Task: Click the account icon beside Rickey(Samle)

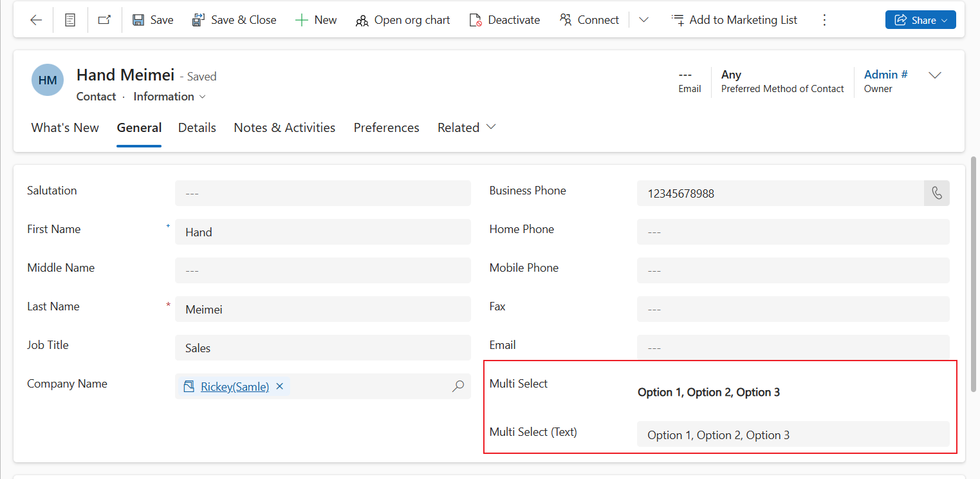Action: point(189,386)
